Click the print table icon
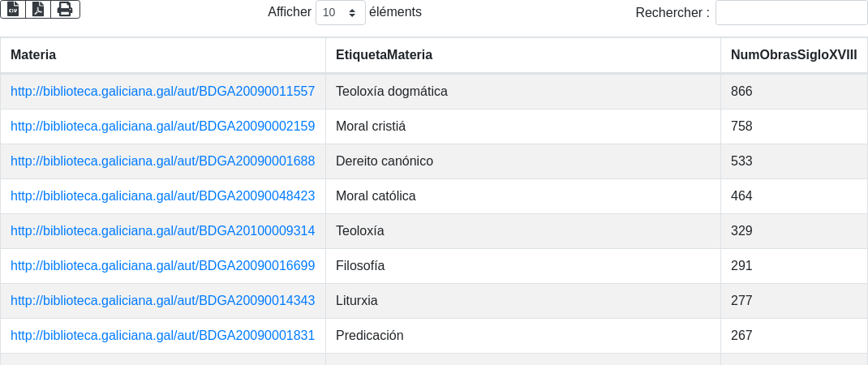The image size is (868, 365). (x=65, y=9)
